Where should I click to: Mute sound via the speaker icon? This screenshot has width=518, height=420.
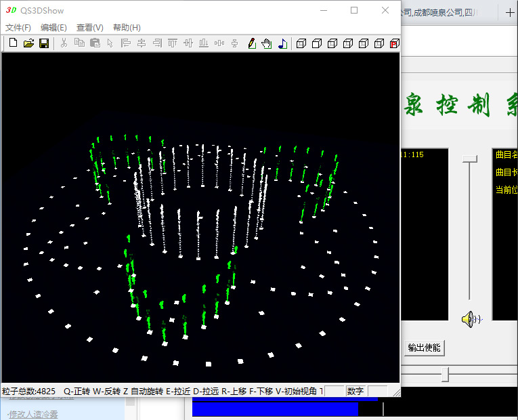(471, 319)
